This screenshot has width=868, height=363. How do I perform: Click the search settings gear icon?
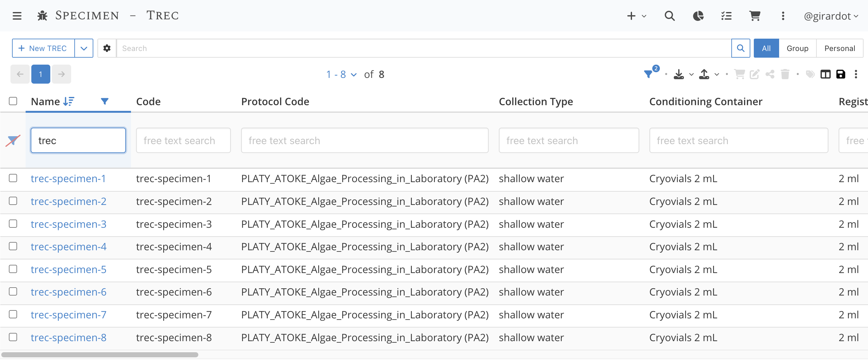[107, 48]
